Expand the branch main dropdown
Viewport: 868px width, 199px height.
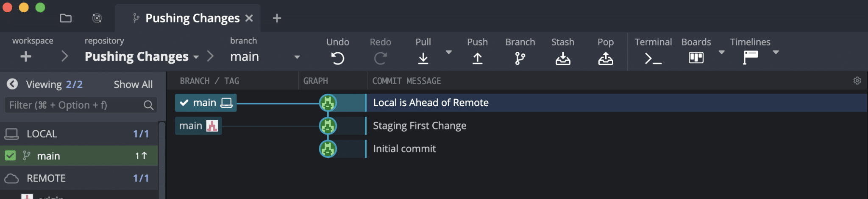(x=297, y=57)
